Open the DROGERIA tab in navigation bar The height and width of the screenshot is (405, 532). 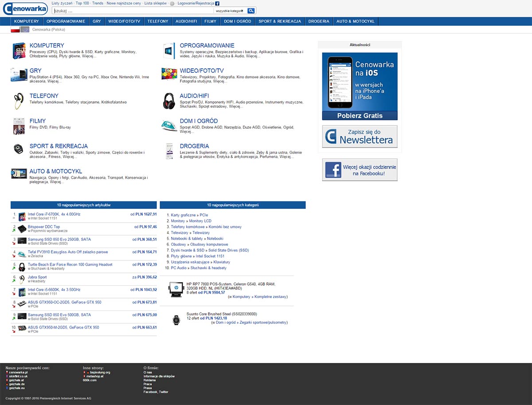pyautogui.click(x=319, y=21)
